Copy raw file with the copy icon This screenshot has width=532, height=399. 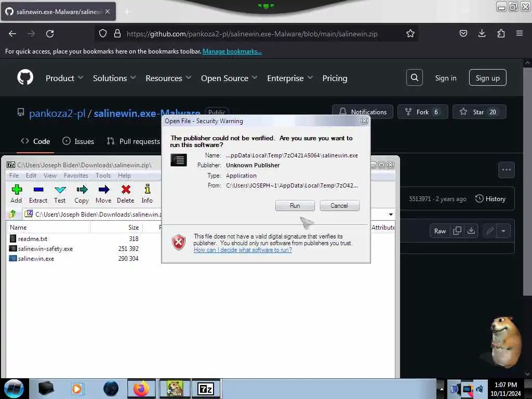click(457, 231)
